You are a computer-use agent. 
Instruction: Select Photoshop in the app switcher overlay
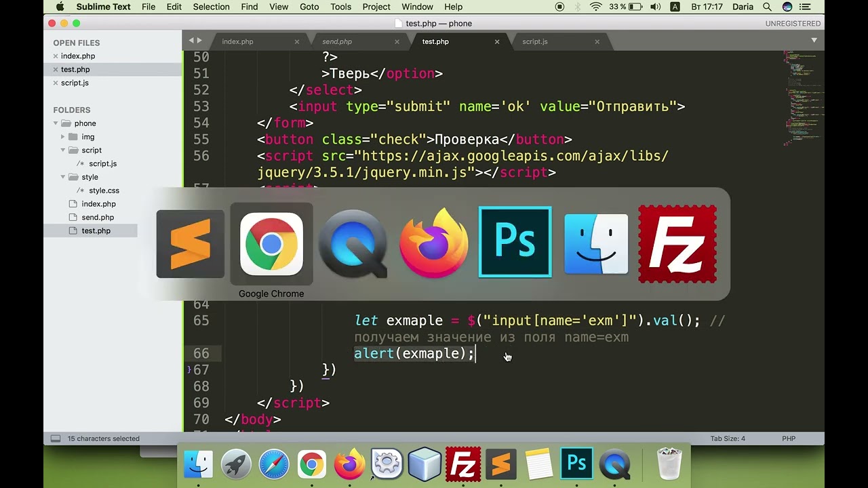(x=515, y=243)
